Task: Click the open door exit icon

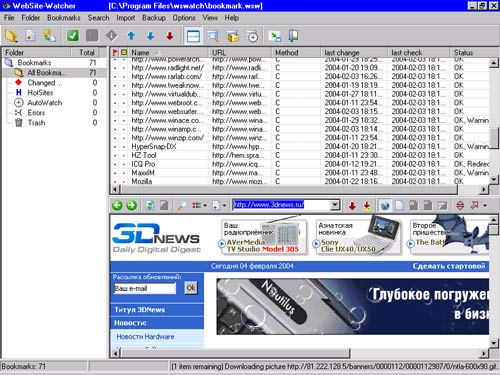Action: (294, 36)
